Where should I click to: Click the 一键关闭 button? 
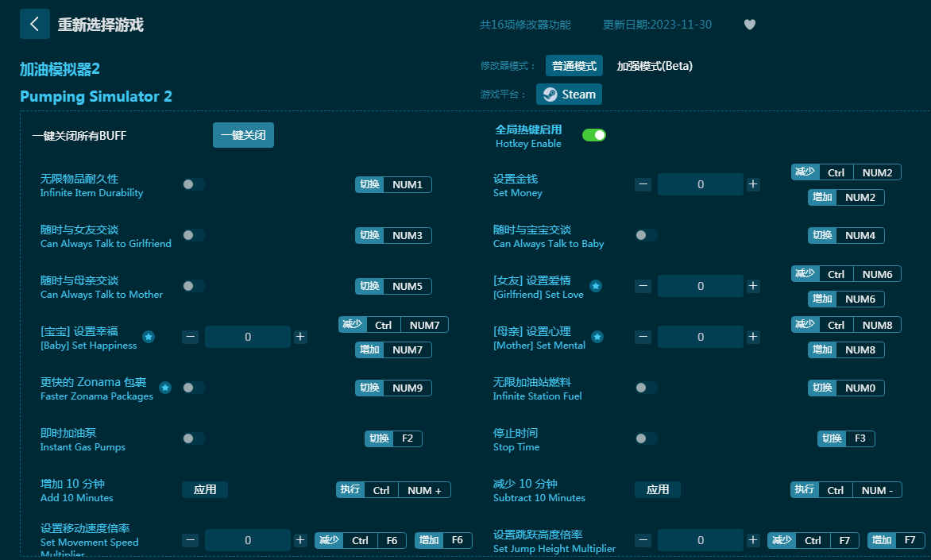(x=243, y=135)
